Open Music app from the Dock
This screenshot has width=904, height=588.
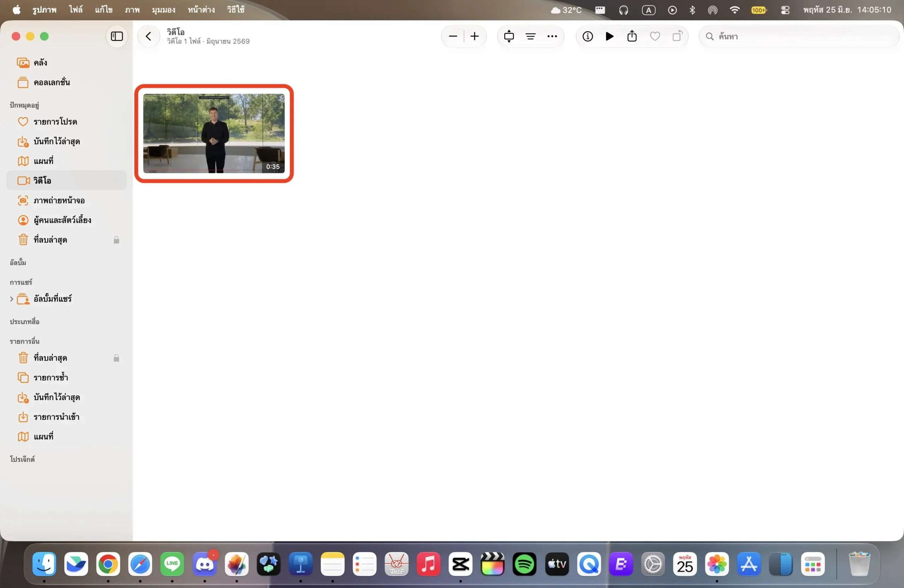[x=428, y=564]
